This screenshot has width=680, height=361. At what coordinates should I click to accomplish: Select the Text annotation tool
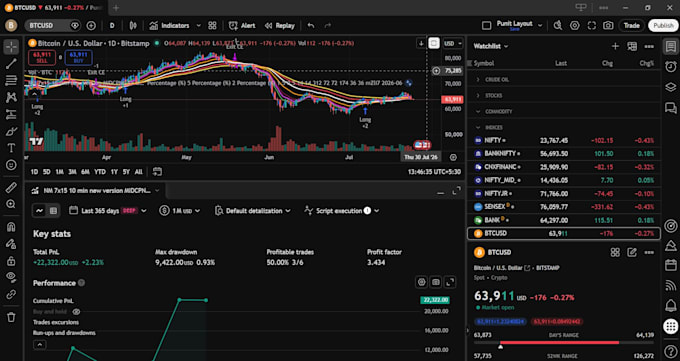click(x=11, y=148)
